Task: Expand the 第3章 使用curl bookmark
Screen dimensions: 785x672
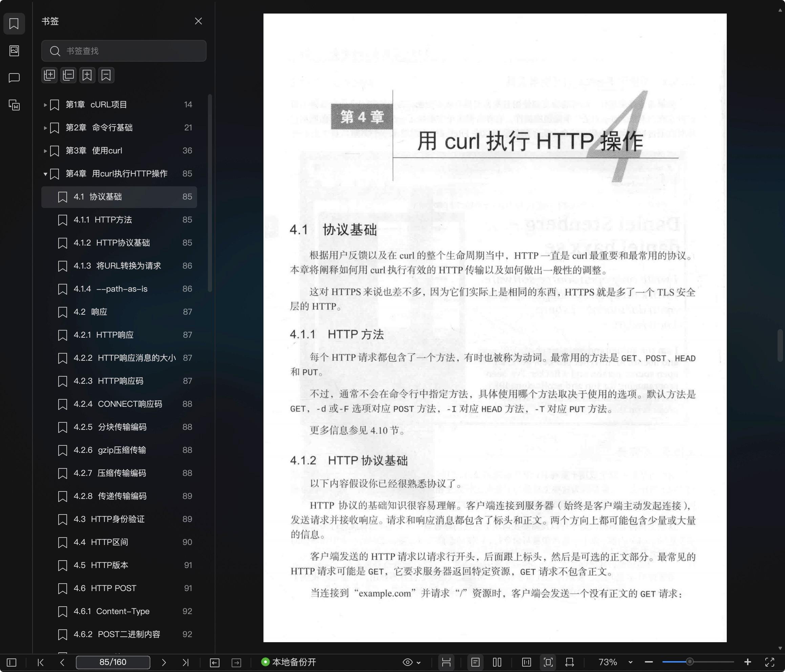Action: tap(45, 151)
